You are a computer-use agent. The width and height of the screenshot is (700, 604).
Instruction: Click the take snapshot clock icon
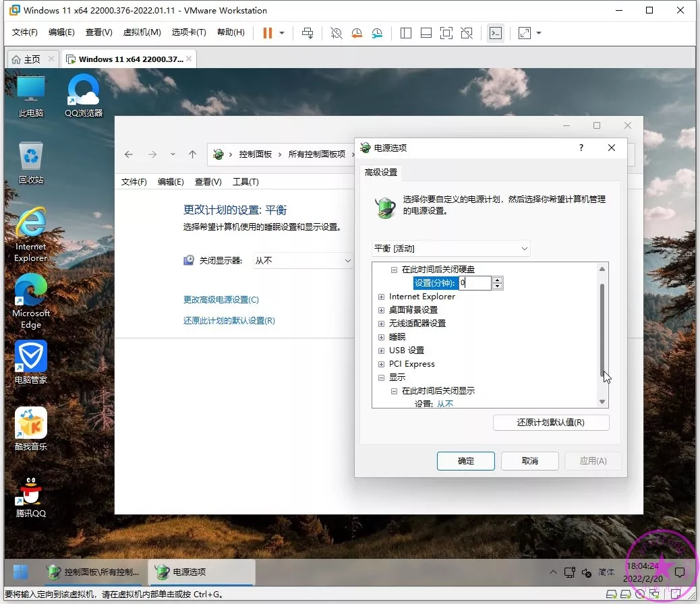pyautogui.click(x=337, y=33)
